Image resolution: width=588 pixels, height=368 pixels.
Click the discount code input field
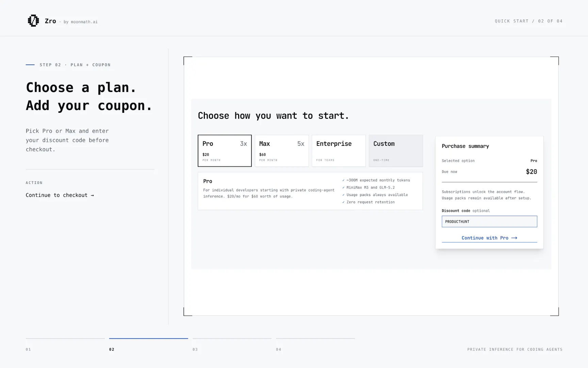pyautogui.click(x=489, y=221)
